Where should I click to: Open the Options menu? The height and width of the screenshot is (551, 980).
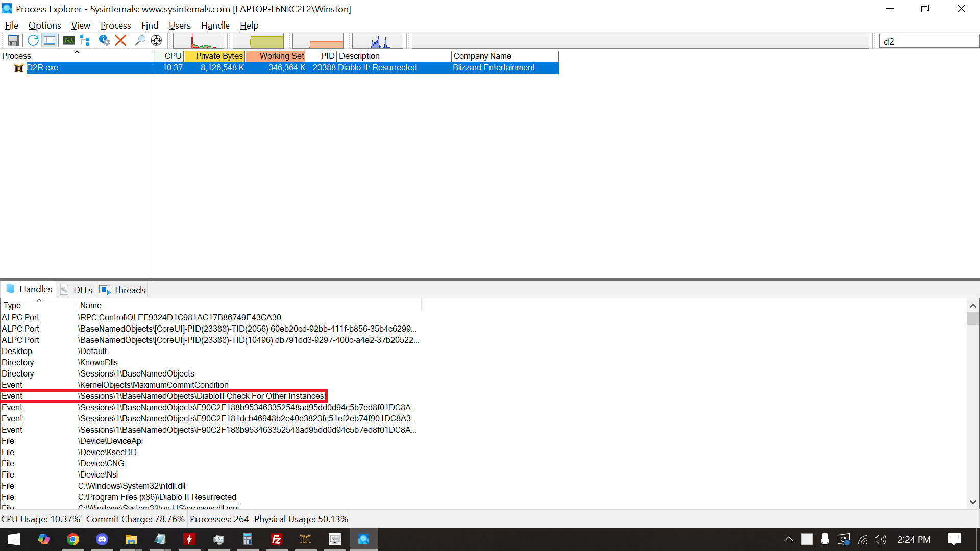(x=44, y=25)
